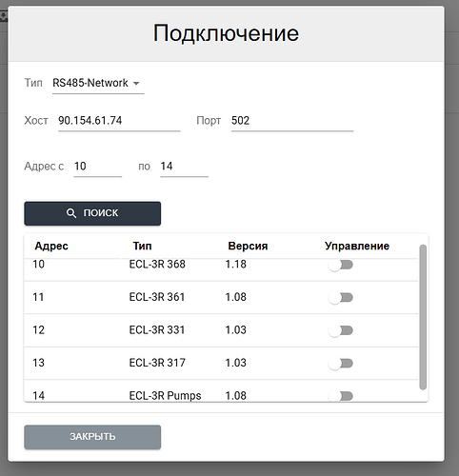Click the ЗАКРЫТЬ button
The image size is (459, 476).
[92, 437]
